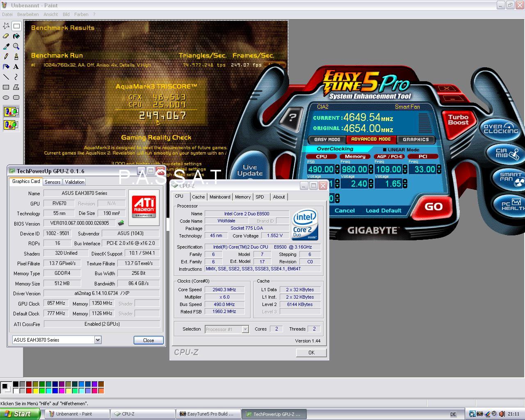Switch to the Validation tab in GPU-Z

coord(75,182)
